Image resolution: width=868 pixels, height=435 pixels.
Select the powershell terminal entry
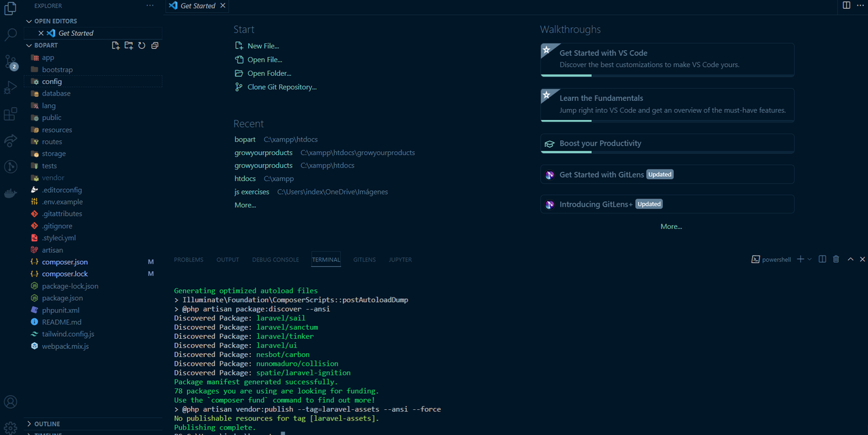point(771,260)
